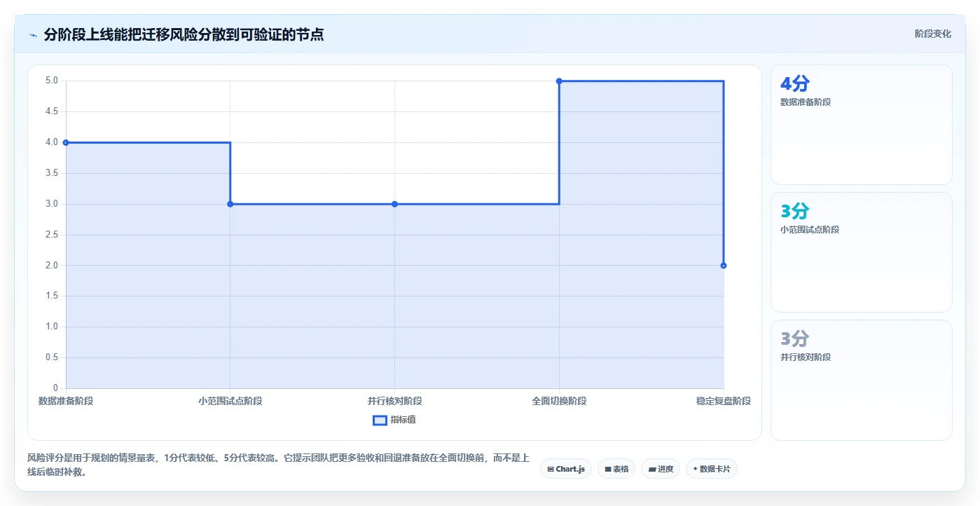Select the 进度 tag chip
The height and width of the screenshot is (506, 980).
(661, 469)
